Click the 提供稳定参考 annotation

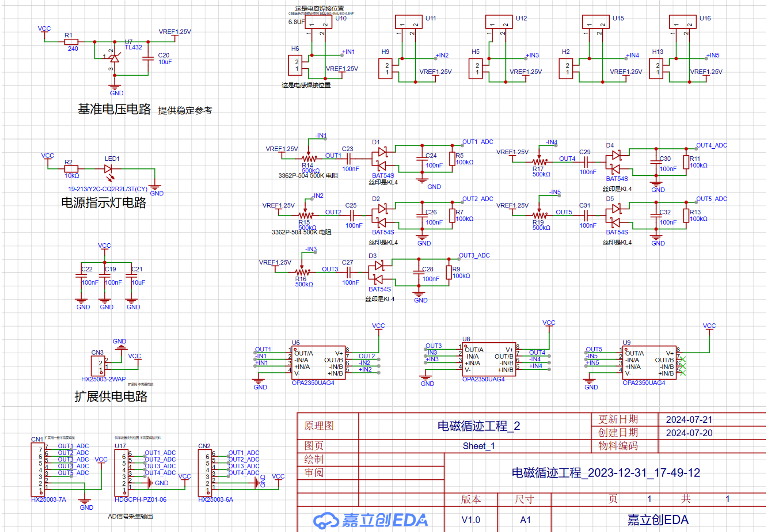(x=185, y=110)
